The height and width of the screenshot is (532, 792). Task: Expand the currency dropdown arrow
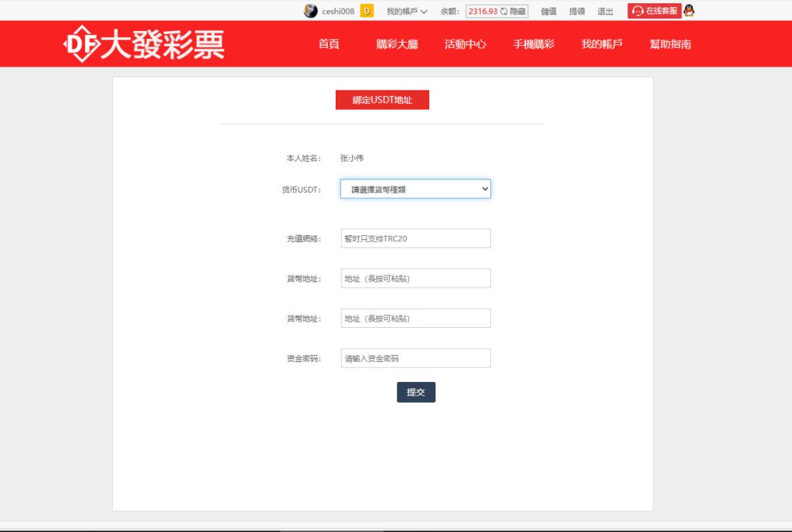485,188
